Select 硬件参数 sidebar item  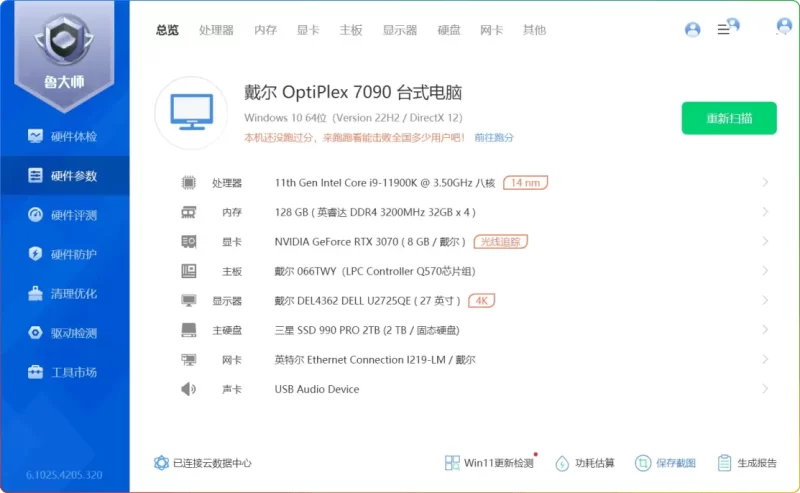[x=64, y=176]
